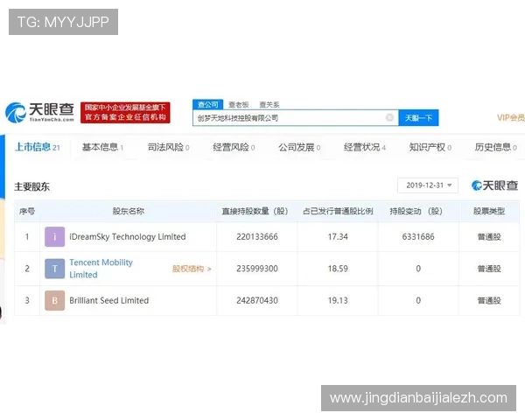Open the 经营风险 tab
Screen dimensions: 525x420
pos(234,147)
